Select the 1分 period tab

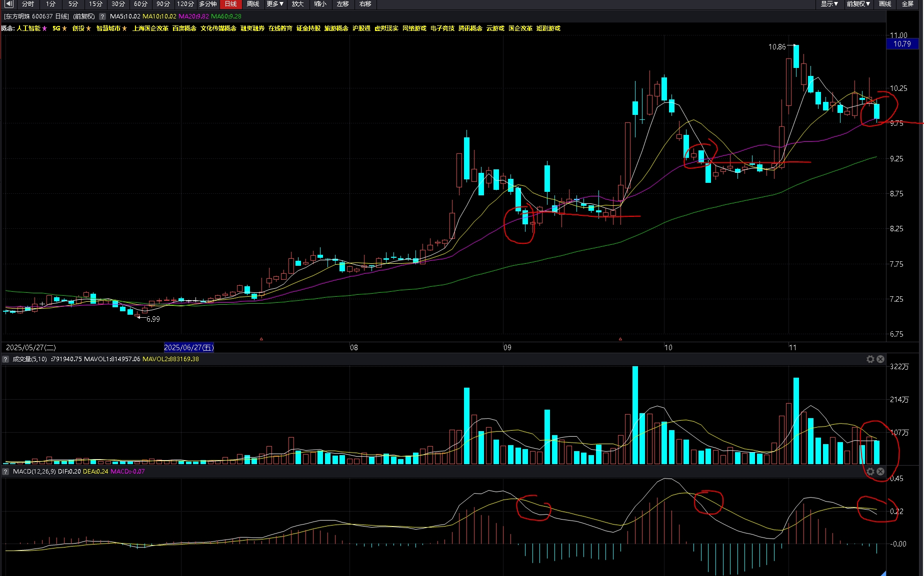click(50, 4)
